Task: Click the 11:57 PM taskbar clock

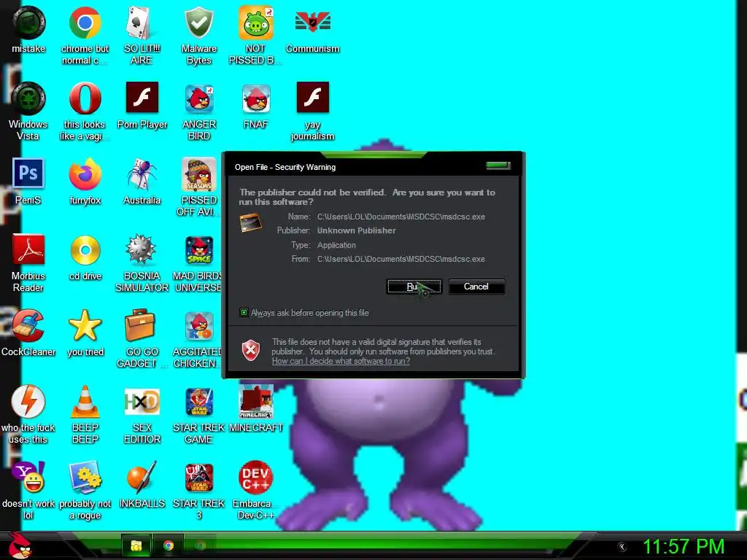Action: coord(684,547)
